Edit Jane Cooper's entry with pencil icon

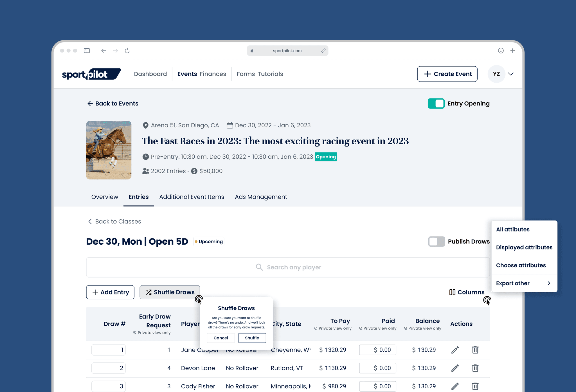(x=455, y=350)
